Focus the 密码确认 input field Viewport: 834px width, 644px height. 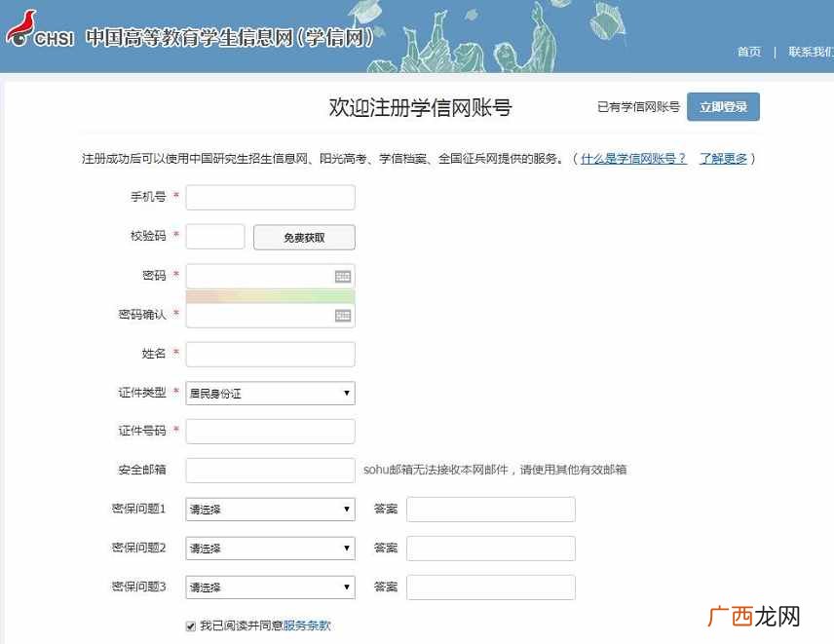coord(270,316)
